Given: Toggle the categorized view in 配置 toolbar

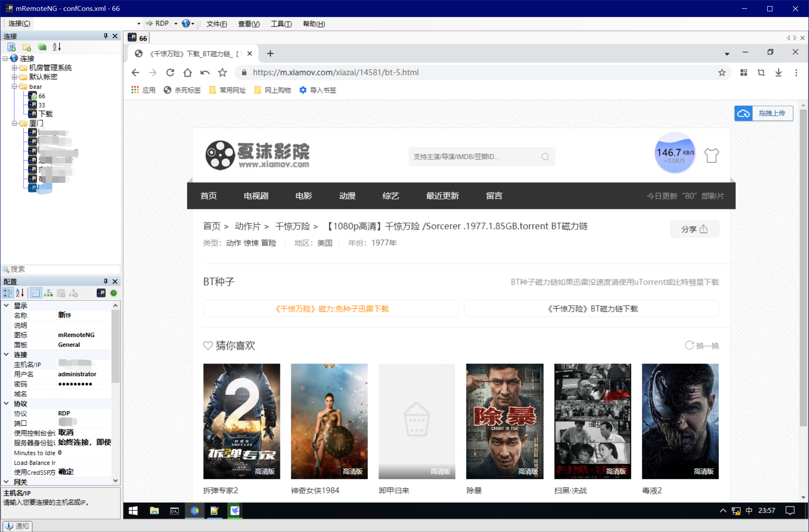Looking at the screenshot, I should (x=7, y=293).
